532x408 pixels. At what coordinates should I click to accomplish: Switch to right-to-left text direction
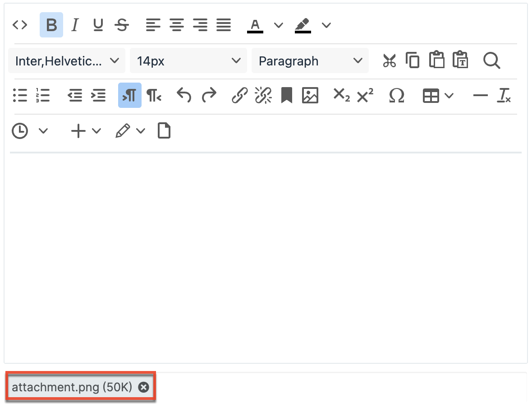coord(154,95)
